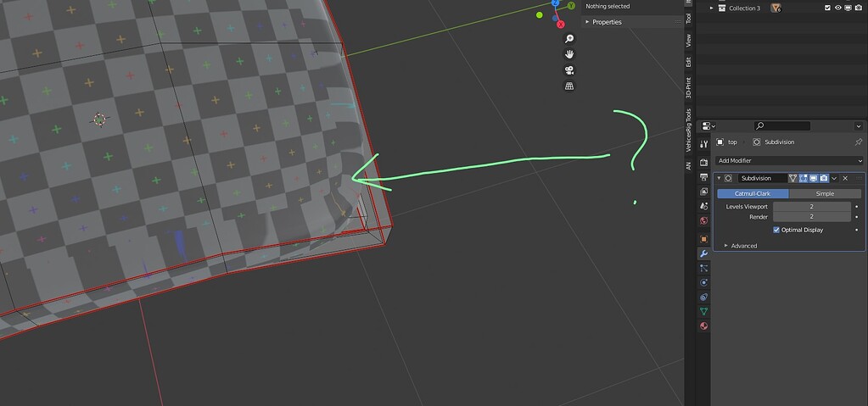Toggle Subdivision modifier render visibility
The image size is (868, 406).
coord(824,178)
